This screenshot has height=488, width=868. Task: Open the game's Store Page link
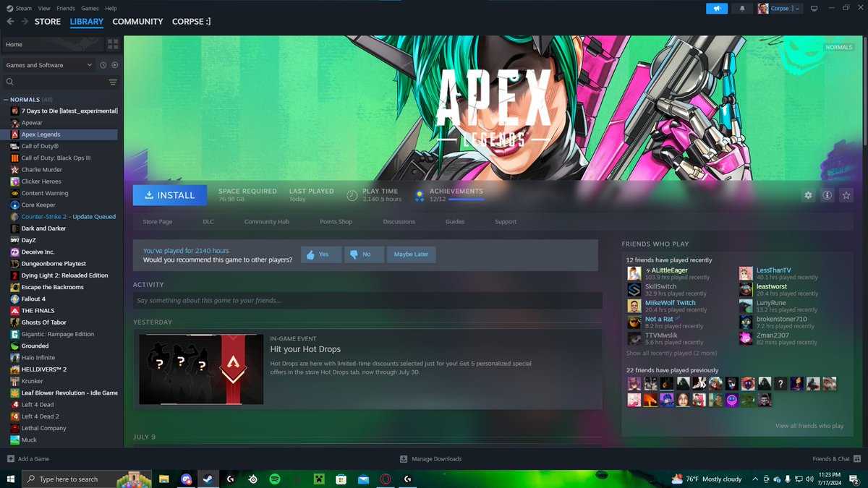pyautogui.click(x=158, y=222)
